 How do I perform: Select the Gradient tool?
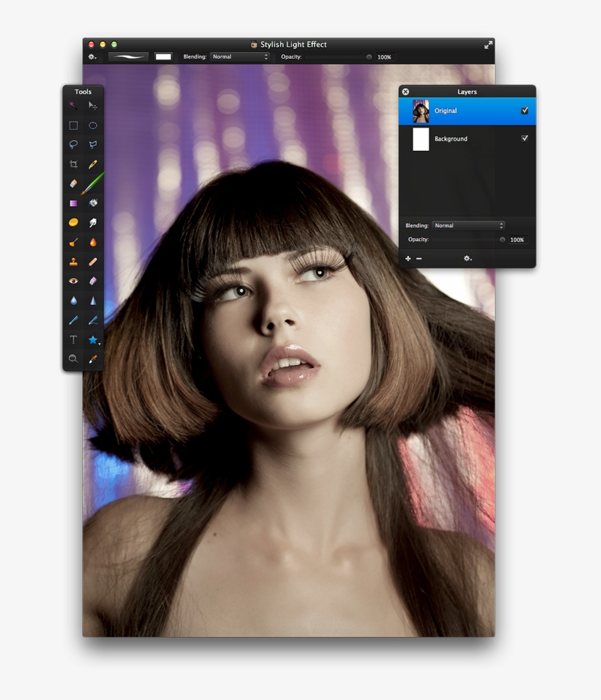(x=73, y=203)
